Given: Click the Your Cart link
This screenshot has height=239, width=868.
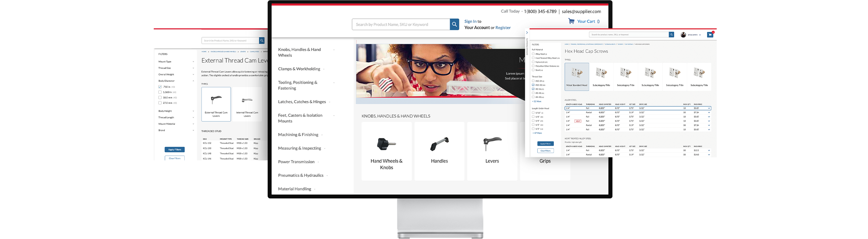Looking at the screenshot, I should click(588, 21).
